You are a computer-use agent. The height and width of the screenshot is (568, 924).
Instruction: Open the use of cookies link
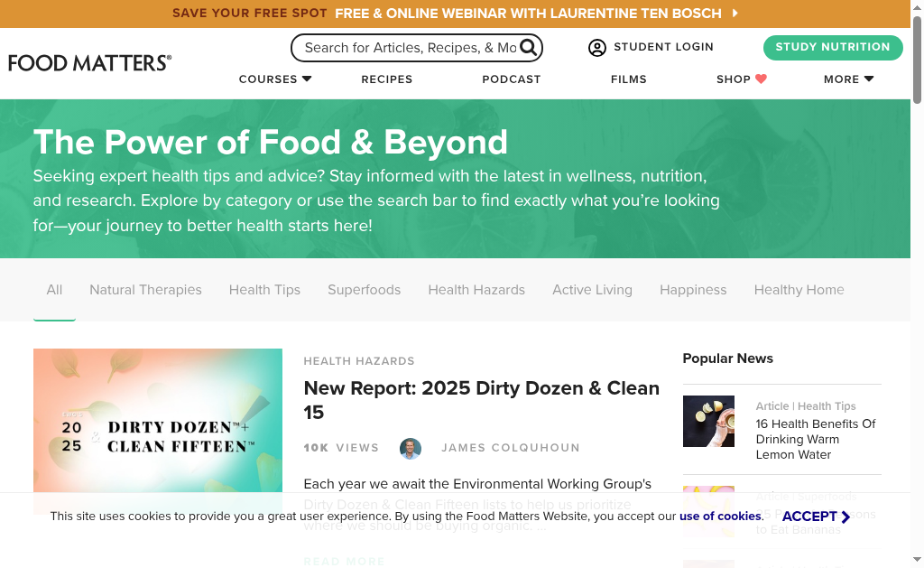click(721, 517)
